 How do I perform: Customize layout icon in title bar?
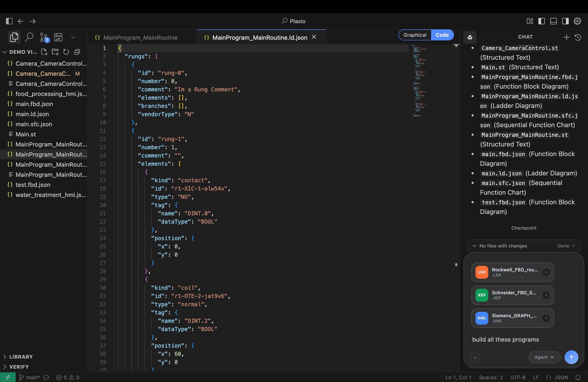coord(530,21)
